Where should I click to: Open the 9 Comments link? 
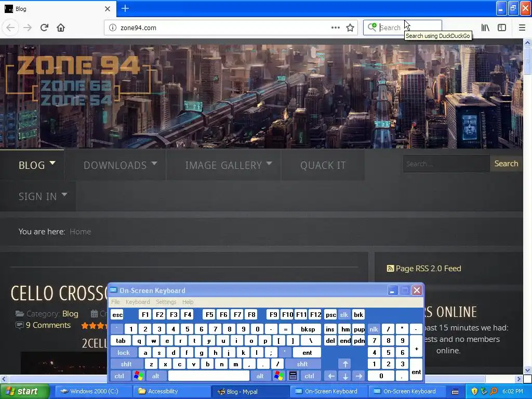(48, 325)
